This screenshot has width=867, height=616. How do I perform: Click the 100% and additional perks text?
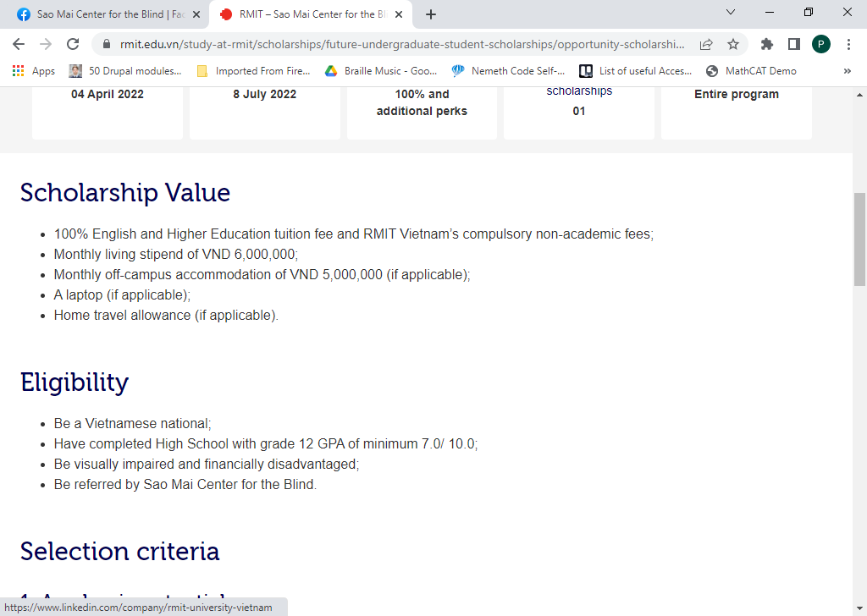422,102
